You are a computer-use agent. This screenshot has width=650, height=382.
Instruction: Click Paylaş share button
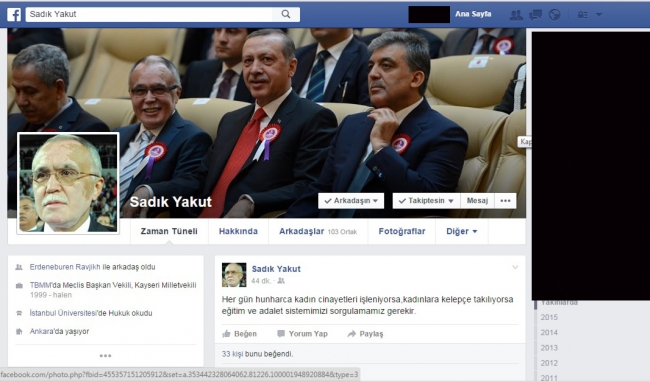pos(365,334)
